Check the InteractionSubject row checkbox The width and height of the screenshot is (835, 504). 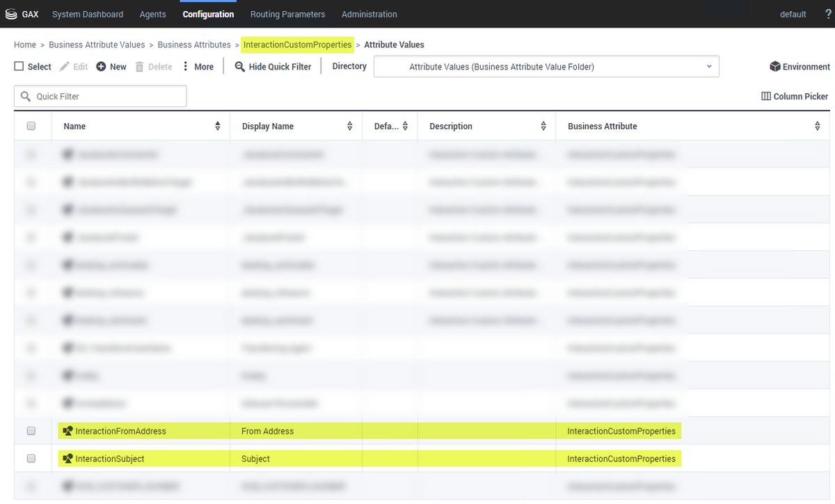tap(31, 459)
